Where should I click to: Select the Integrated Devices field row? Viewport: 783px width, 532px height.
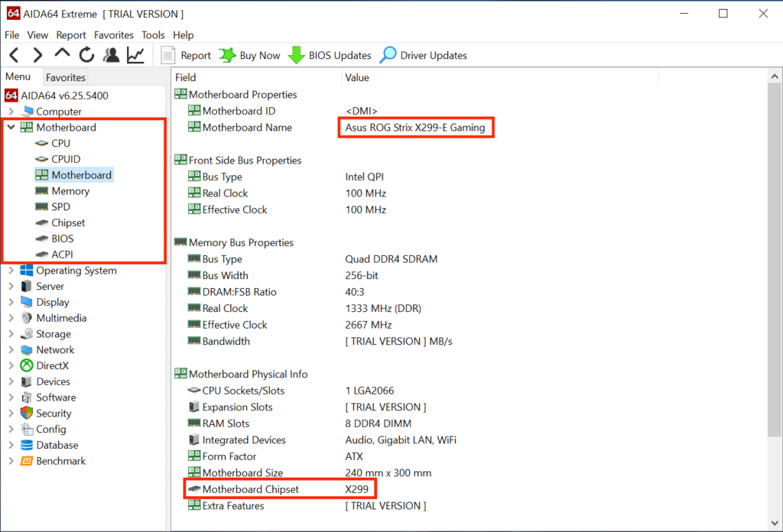coord(322,440)
